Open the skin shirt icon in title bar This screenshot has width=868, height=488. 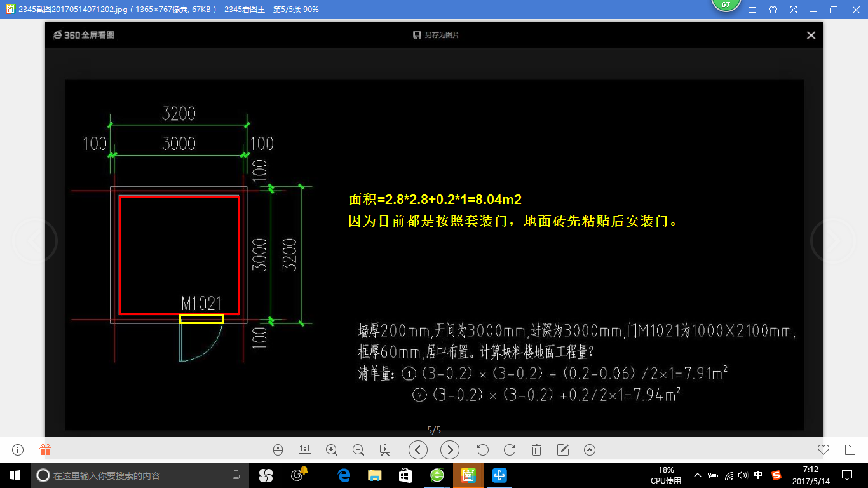[773, 10]
